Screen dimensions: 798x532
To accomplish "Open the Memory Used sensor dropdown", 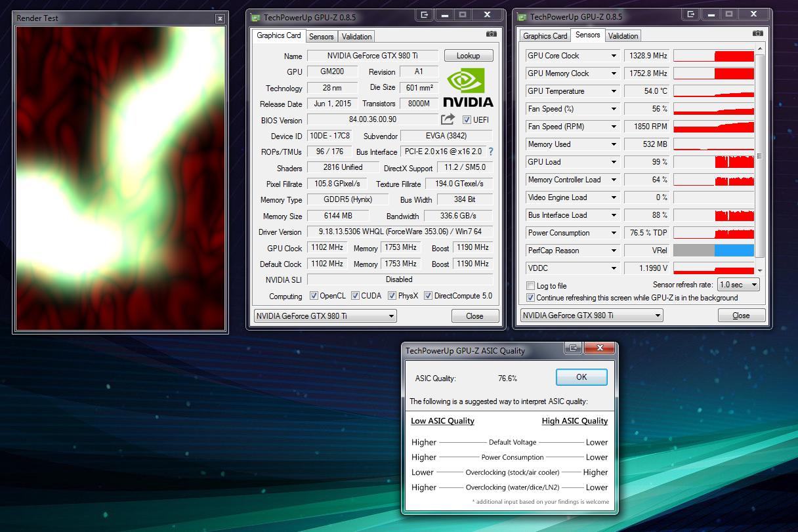I will pos(614,144).
